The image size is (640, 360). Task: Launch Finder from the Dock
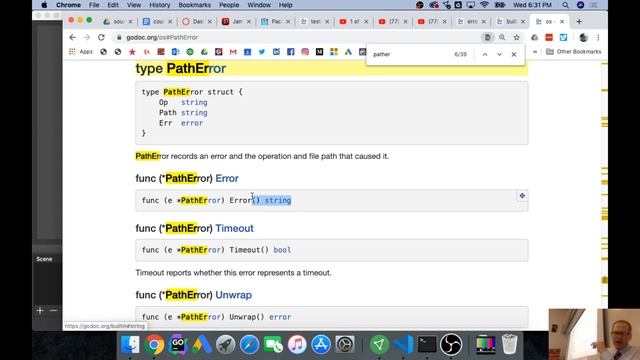(130, 344)
